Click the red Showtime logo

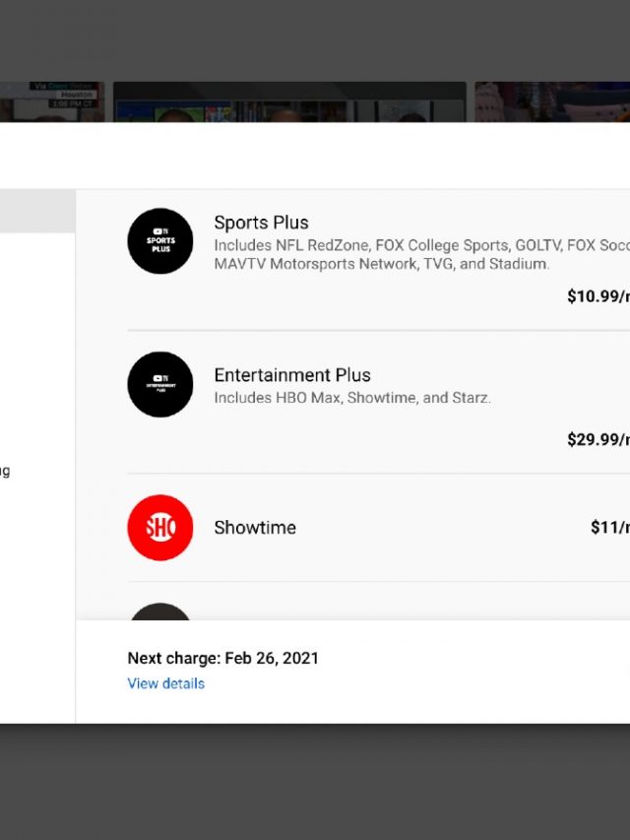pos(160,527)
